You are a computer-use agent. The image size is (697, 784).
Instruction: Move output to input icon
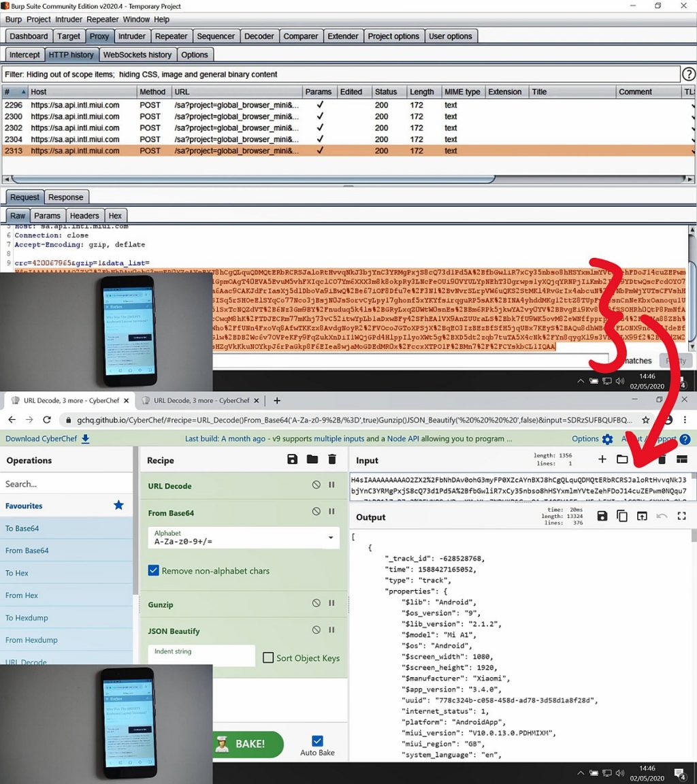642,516
